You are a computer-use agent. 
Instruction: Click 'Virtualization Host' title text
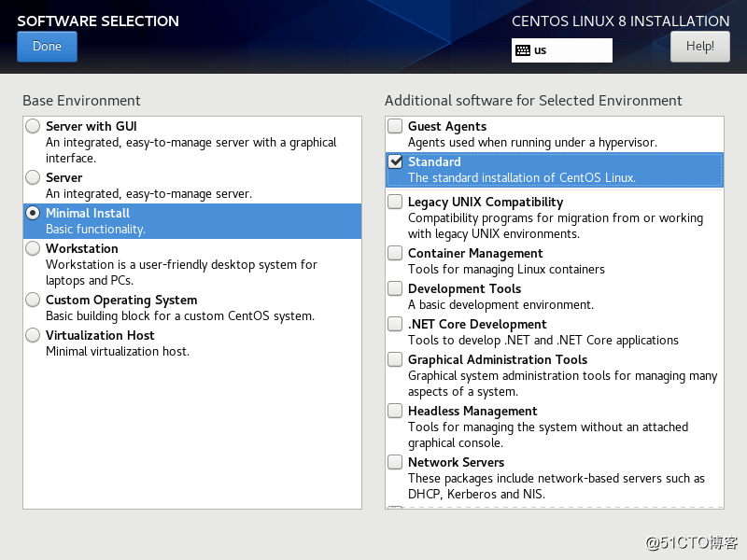pyautogui.click(x=100, y=335)
